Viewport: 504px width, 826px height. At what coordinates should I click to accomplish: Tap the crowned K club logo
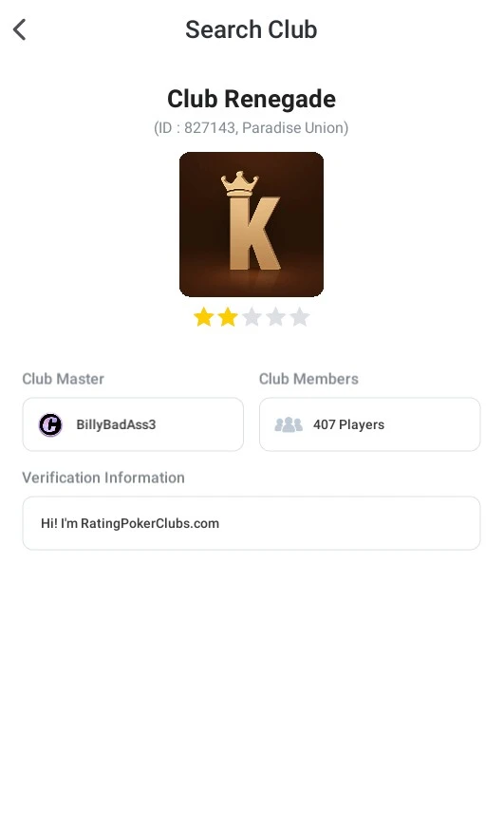(252, 224)
